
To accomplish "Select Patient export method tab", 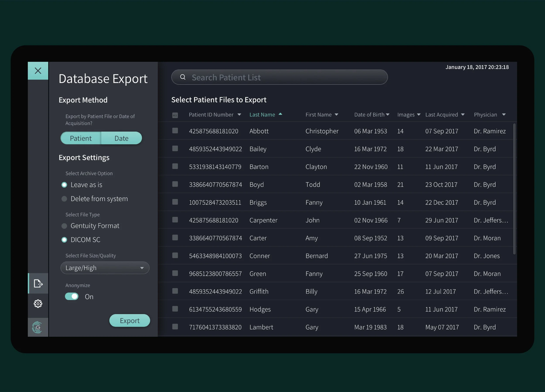I will click(81, 138).
